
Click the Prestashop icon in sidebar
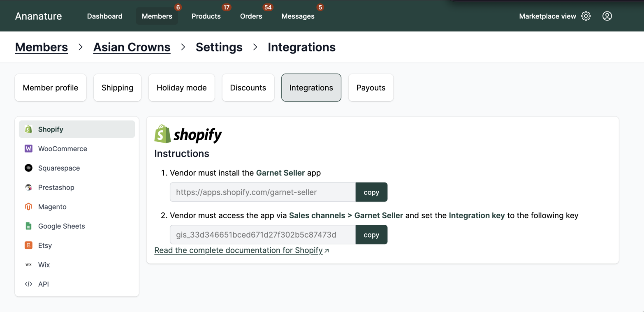[x=28, y=187]
